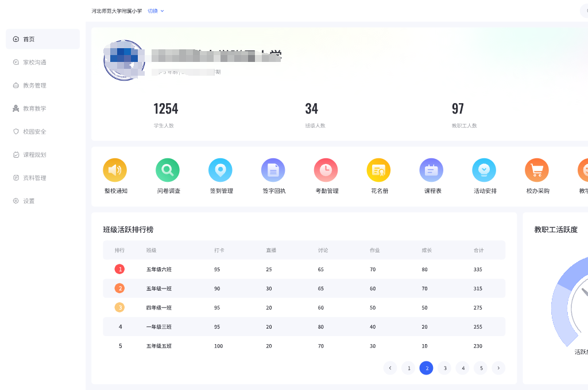Open the 问卷调查 survey search icon
This screenshot has height=390, width=588.
click(x=167, y=170)
